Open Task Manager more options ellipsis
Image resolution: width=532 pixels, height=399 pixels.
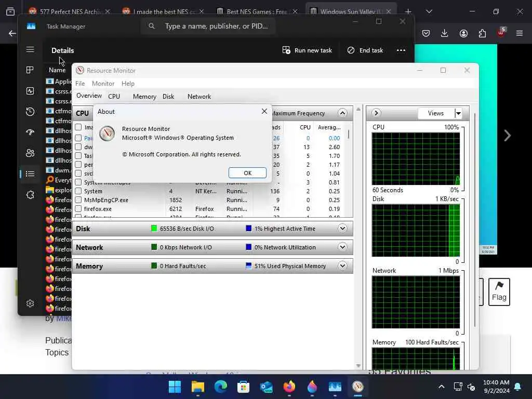(x=401, y=50)
